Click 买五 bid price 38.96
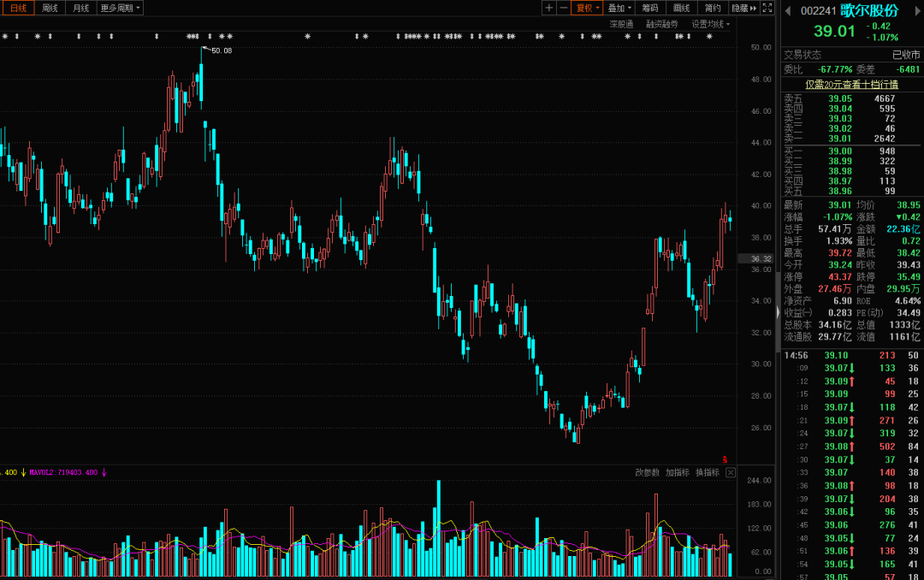 [x=840, y=191]
